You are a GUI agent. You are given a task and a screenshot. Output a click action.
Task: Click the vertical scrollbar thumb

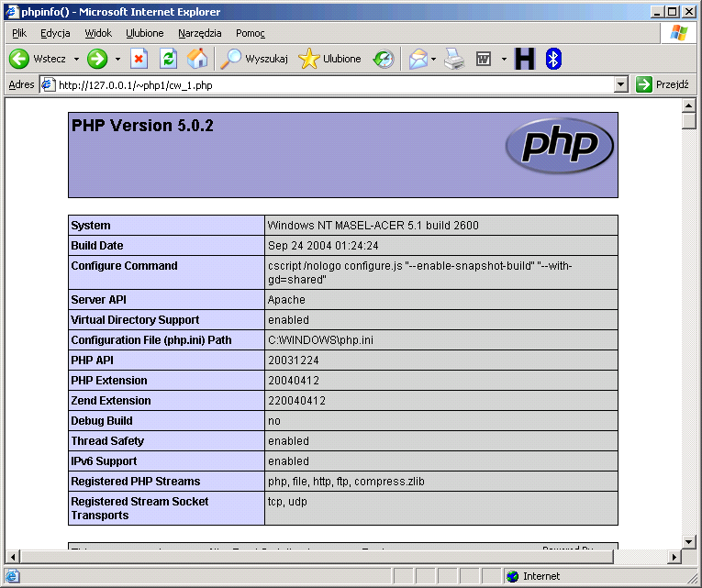688,121
